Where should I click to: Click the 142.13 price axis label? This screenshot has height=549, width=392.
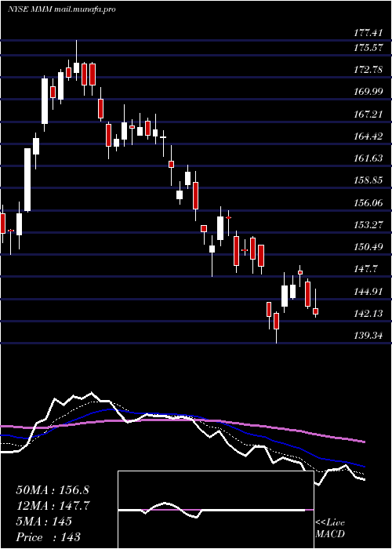point(368,314)
